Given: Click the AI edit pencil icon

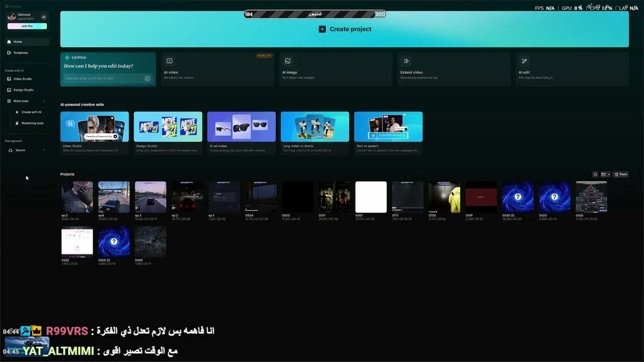Looking at the screenshot, I should 524,61.
